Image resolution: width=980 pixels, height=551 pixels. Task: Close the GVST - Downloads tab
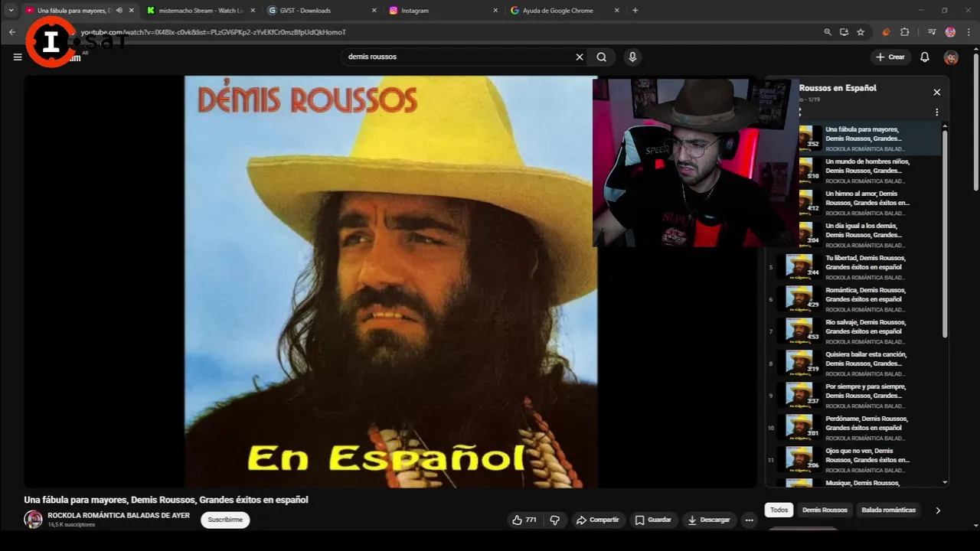374,11
